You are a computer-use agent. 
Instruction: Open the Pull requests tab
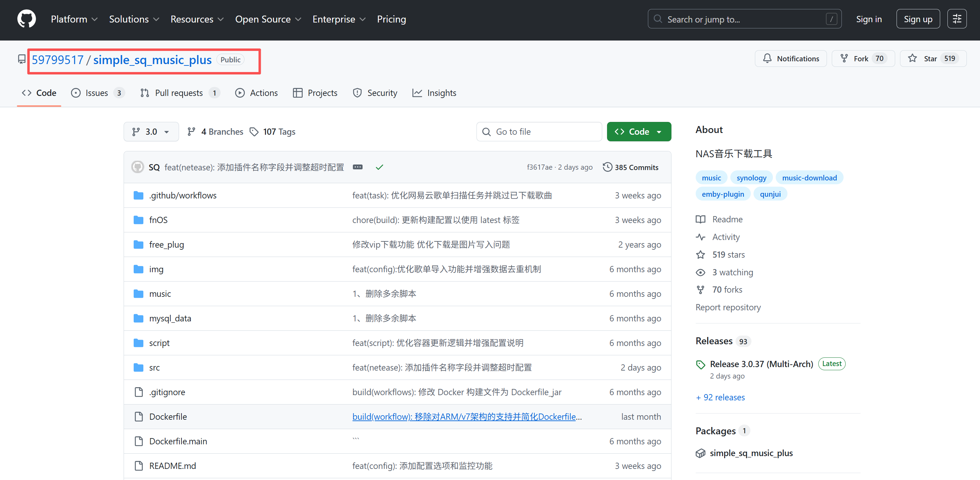[x=179, y=93]
